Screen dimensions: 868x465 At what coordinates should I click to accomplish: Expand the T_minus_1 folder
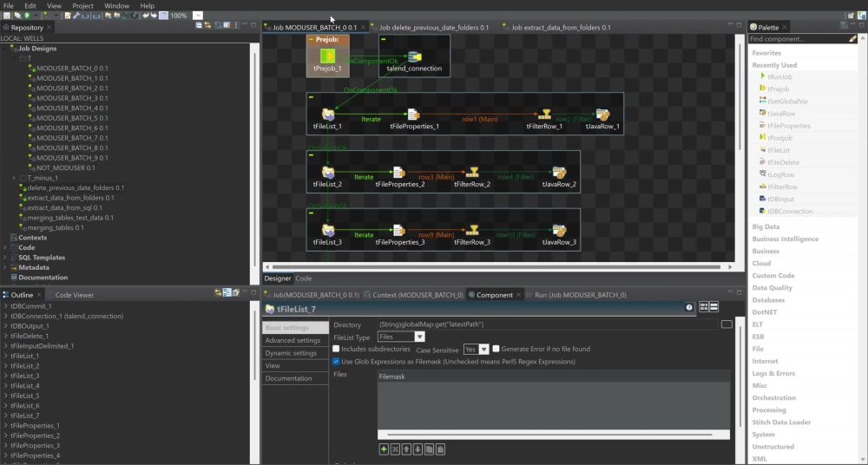(x=14, y=178)
